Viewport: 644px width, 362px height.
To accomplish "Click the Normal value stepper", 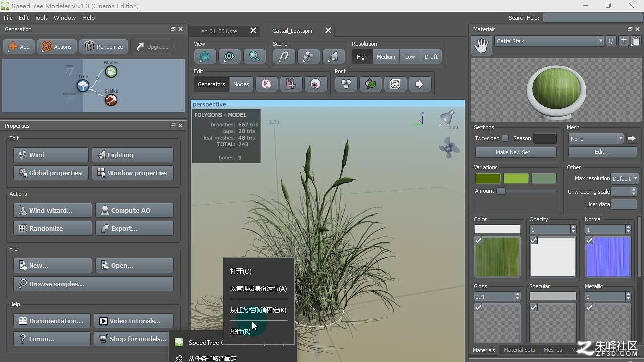I will point(628,229).
